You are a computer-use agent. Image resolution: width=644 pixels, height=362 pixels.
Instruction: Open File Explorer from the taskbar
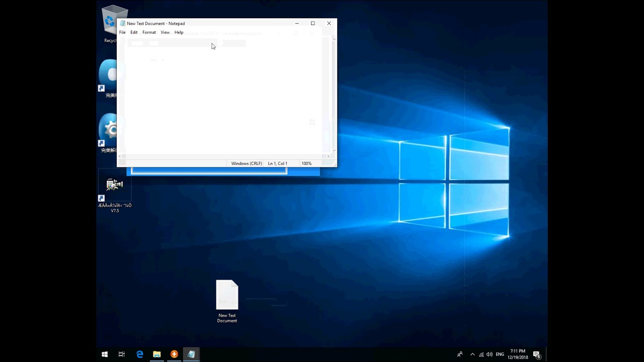157,354
